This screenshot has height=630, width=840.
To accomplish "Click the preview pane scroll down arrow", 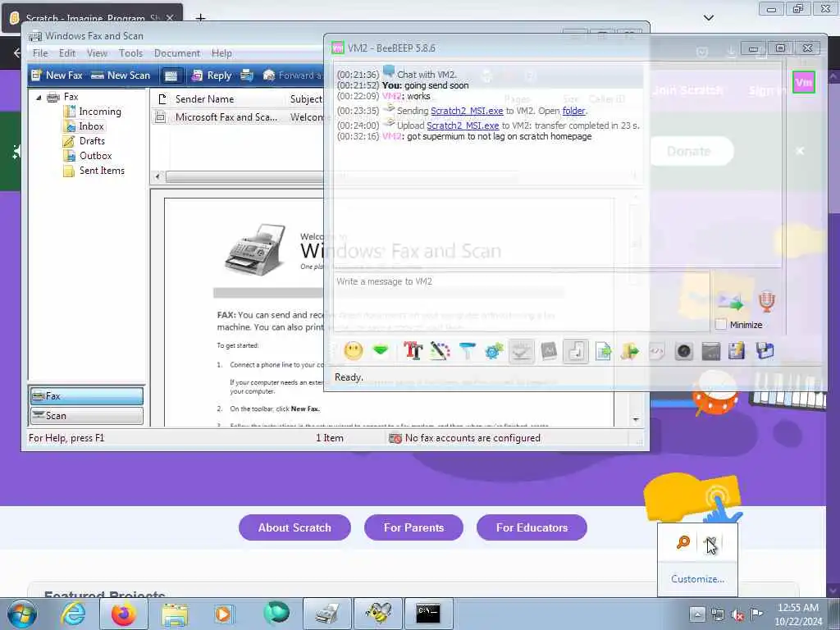I will coord(636,420).
